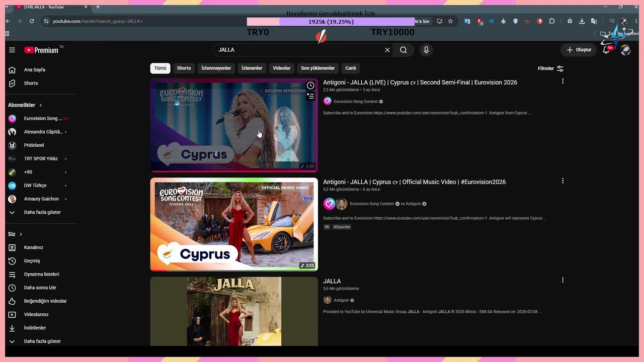The image size is (644, 362).
Task: Open the browser extensions puzzle menu
Action: point(552,21)
